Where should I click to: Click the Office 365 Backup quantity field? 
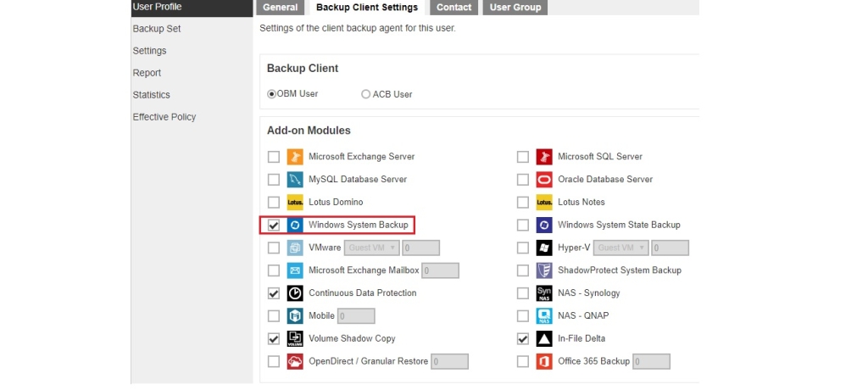pyautogui.click(x=652, y=361)
